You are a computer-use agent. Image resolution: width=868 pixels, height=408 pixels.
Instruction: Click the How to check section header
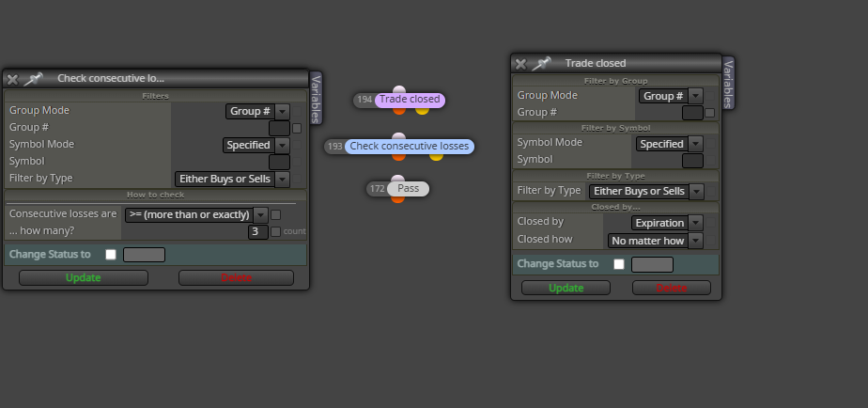156,196
